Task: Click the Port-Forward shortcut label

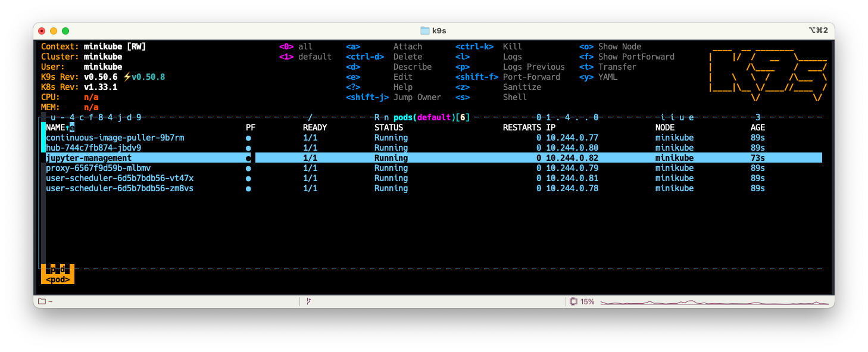Action: [531, 77]
